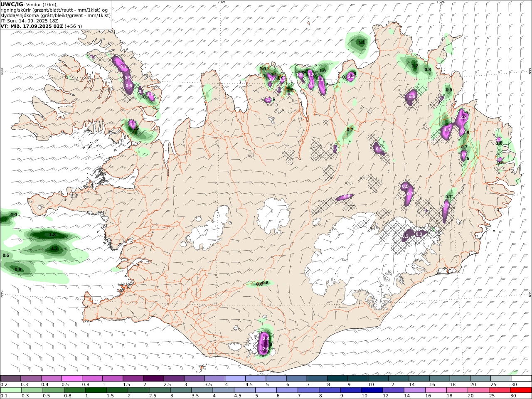Select the 8 dark teal swatch in the top legend row
532x399 pixels.
337,379
